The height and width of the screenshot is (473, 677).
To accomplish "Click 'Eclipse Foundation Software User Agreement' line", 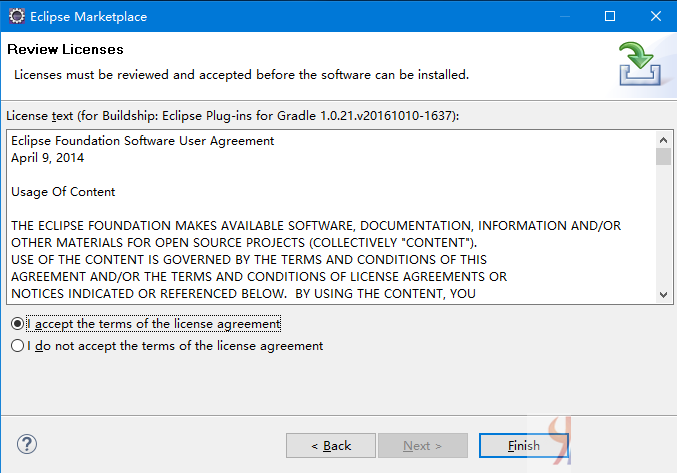I will [142, 141].
